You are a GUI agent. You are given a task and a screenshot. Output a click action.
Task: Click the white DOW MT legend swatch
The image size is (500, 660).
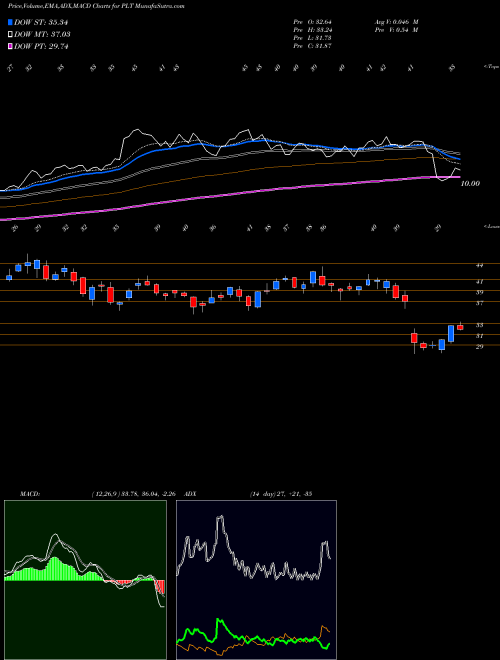click(x=11, y=34)
